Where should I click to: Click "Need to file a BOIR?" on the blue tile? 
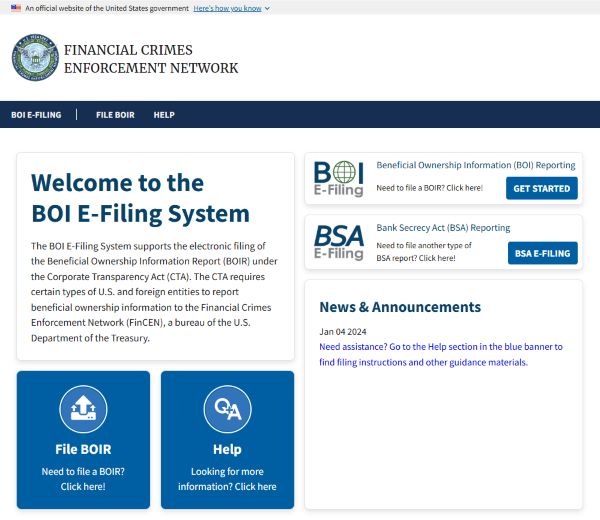click(83, 478)
